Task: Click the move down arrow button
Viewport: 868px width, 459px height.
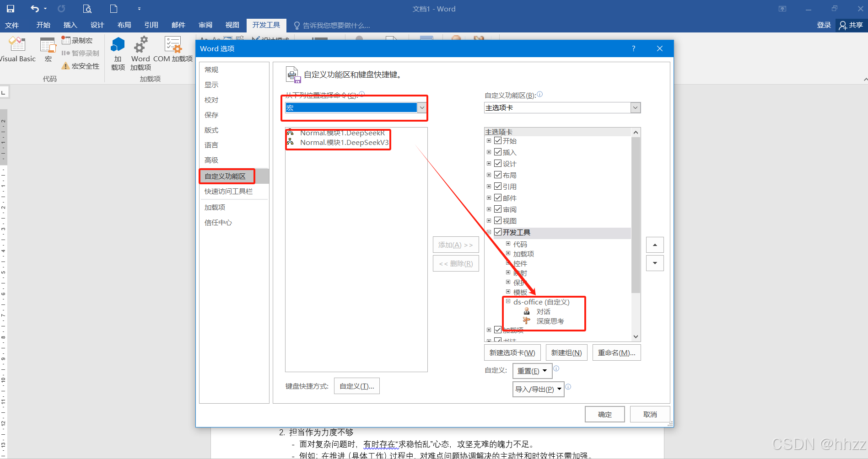Action: 655,263
